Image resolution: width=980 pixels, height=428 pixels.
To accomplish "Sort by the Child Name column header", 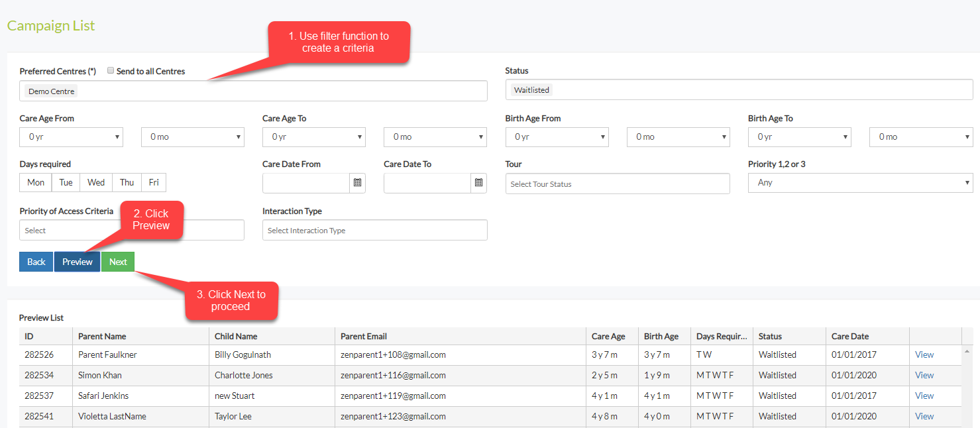I will pyautogui.click(x=272, y=336).
